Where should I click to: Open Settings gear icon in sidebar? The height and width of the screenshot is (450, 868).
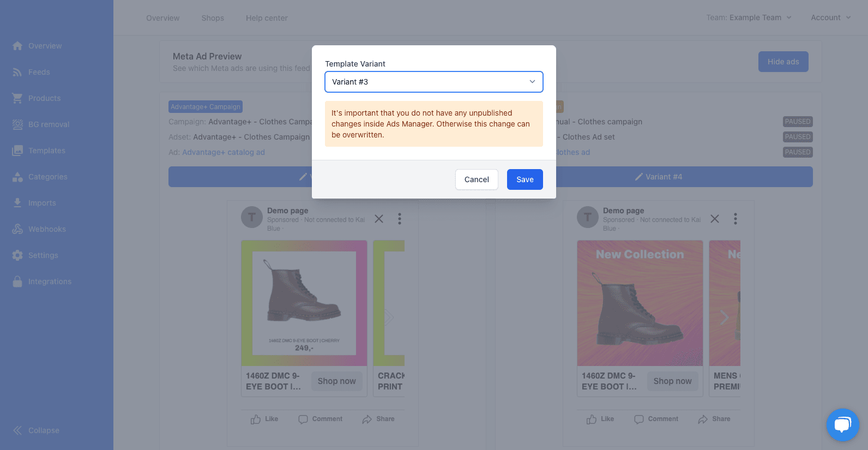pyautogui.click(x=17, y=255)
